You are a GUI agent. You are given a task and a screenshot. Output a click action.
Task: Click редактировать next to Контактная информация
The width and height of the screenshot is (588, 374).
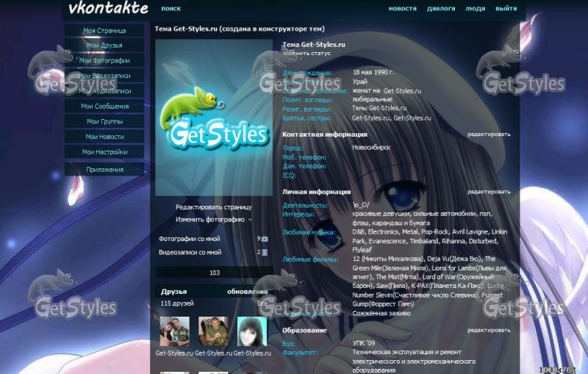click(489, 134)
